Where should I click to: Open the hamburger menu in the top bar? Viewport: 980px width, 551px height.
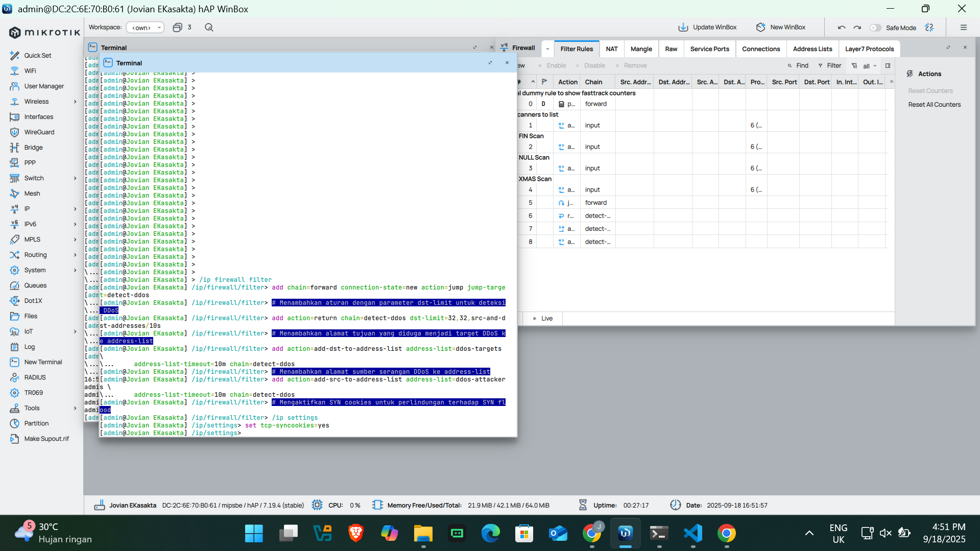point(964,28)
